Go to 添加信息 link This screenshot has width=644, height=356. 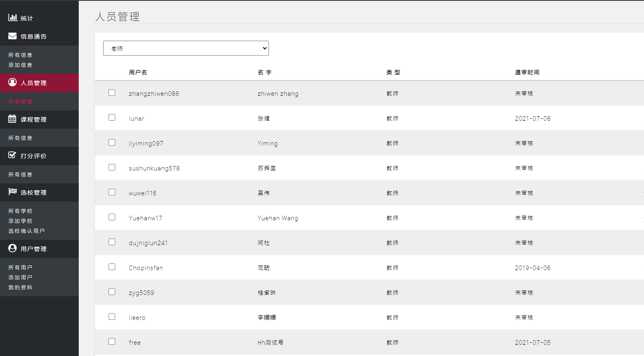pos(20,65)
